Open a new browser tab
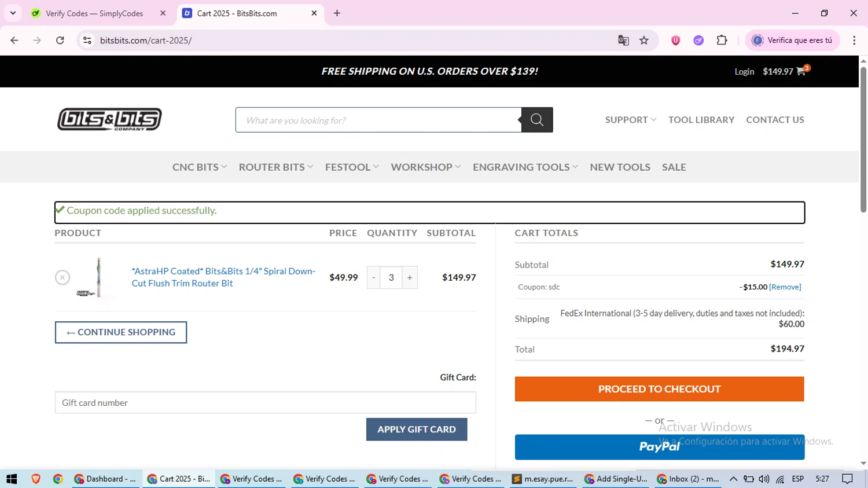The height and width of the screenshot is (488, 868). point(337,13)
